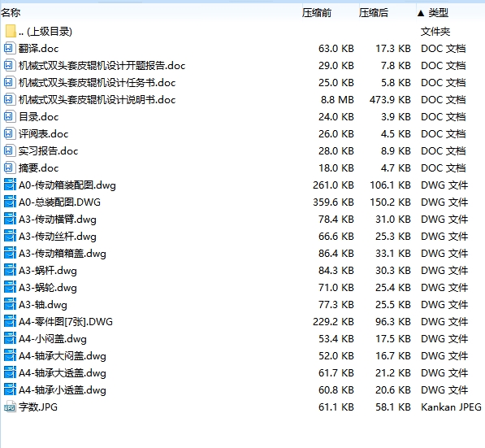The height and width of the screenshot is (448, 485).
Task: Sort by the 名称 column header
Action: coord(11,13)
